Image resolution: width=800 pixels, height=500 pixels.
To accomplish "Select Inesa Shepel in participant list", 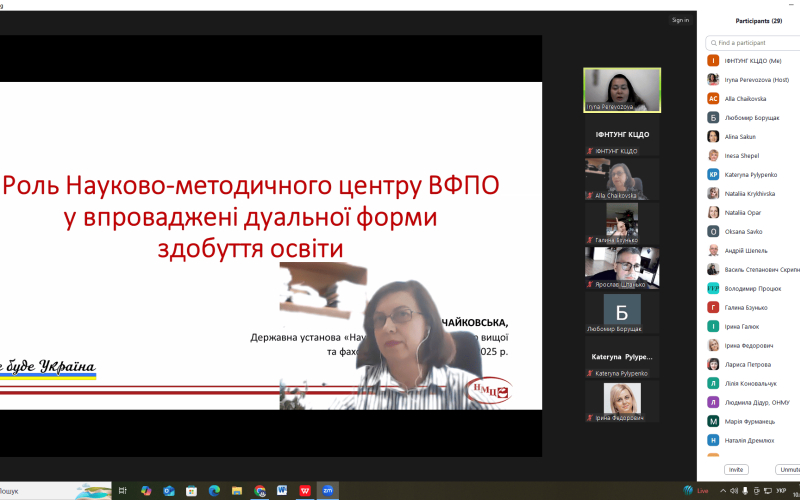I will (753, 156).
